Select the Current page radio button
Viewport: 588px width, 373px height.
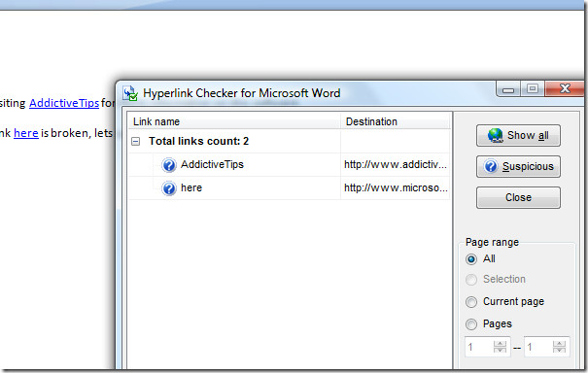pos(471,302)
